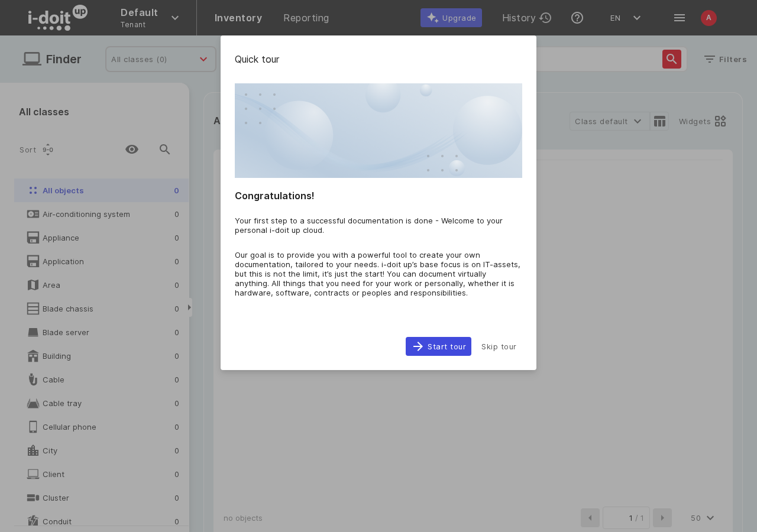Viewport: 757px width, 532px height.
Task: Click the Blade server icon
Action: [x=33, y=332]
